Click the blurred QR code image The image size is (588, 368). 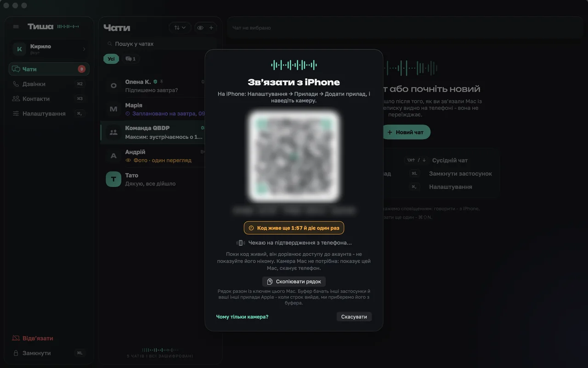[294, 156]
